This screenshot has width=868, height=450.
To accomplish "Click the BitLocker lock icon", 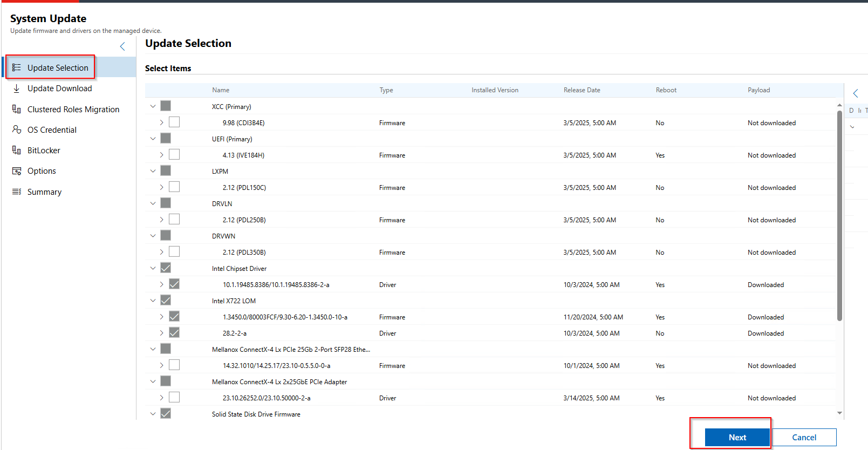I will coord(17,150).
